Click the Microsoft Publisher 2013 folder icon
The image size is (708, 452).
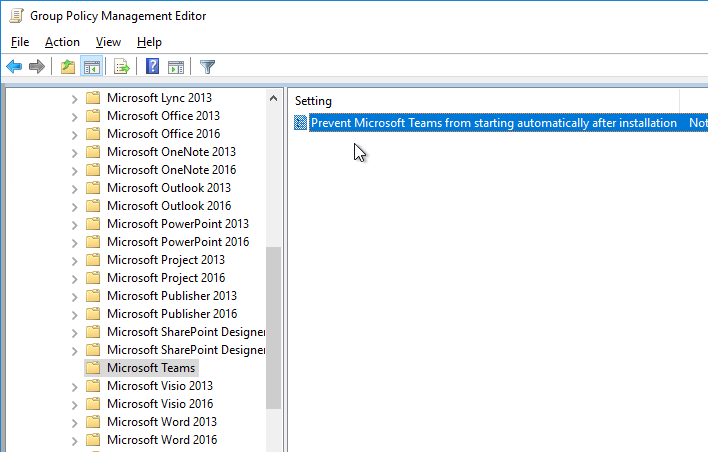tap(93, 296)
